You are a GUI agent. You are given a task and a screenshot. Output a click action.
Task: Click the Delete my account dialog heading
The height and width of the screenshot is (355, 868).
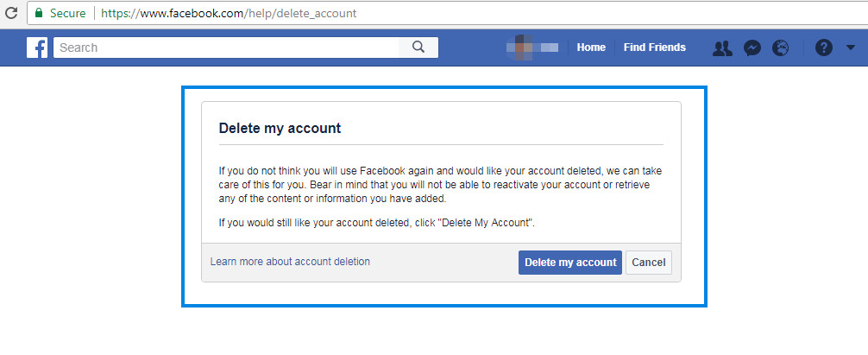click(280, 129)
